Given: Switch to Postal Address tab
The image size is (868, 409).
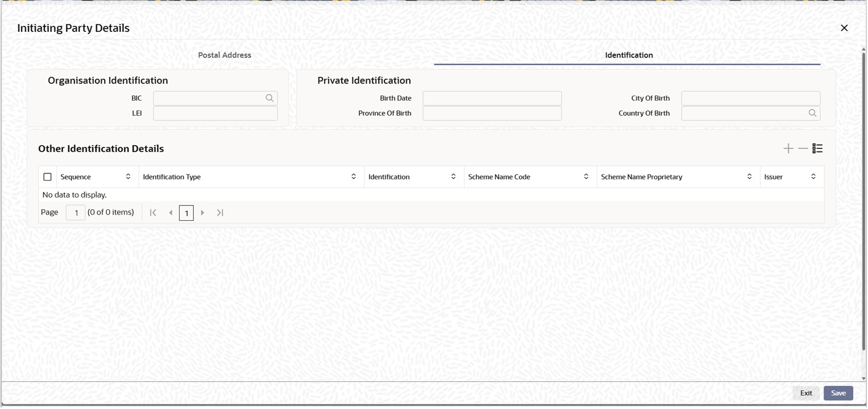Looking at the screenshot, I should point(225,55).
